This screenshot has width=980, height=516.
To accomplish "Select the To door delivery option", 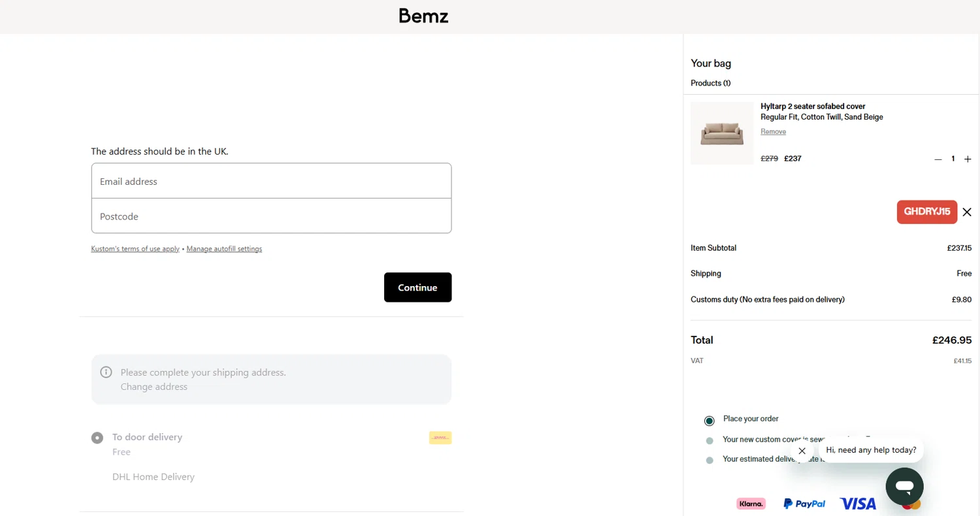I will point(97,438).
